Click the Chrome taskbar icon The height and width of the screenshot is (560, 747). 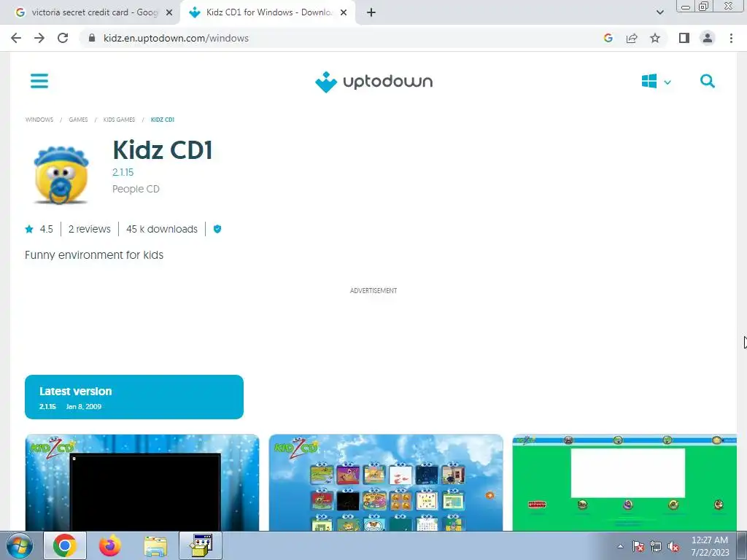(x=65, y=545)
